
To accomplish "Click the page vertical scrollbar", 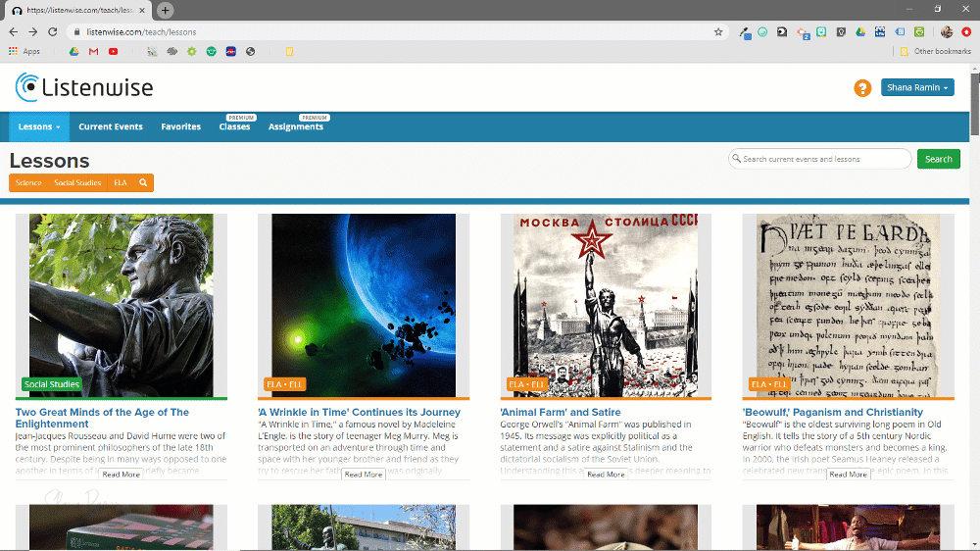I will click(974, 105).
